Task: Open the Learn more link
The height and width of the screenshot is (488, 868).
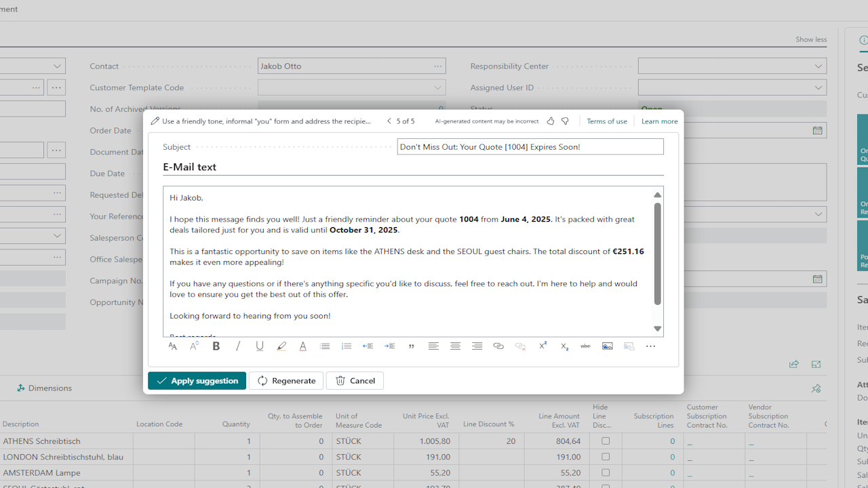Action: (x=659, y=121)
